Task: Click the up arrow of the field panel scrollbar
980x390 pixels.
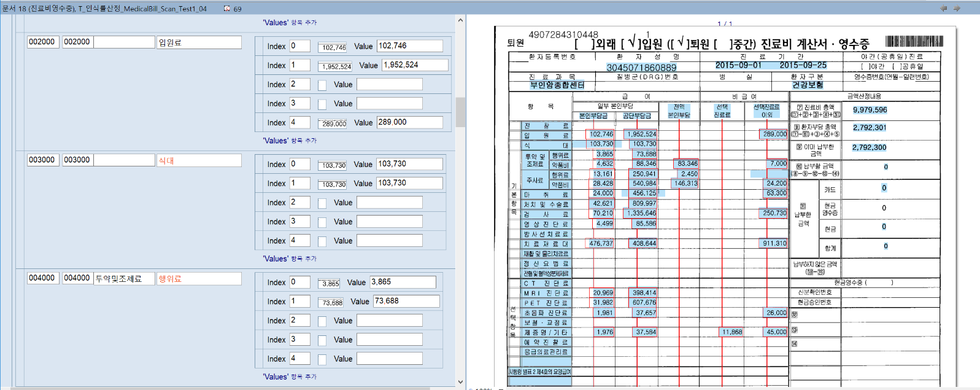Action: point(460,20)
